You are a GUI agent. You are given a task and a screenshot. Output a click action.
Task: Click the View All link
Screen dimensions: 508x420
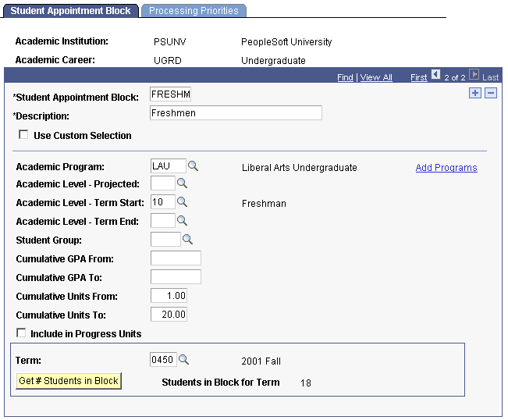pyautogui.click(x=376, y=77)
